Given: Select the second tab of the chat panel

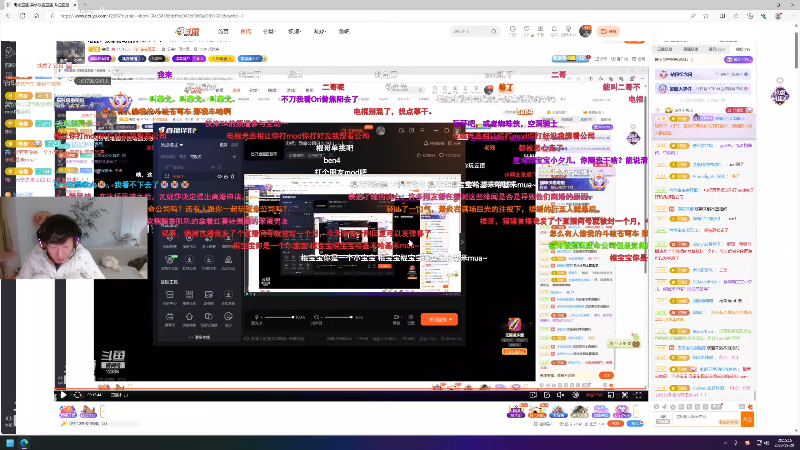Looking at the screenshot, I should click(x=691, y=49).
